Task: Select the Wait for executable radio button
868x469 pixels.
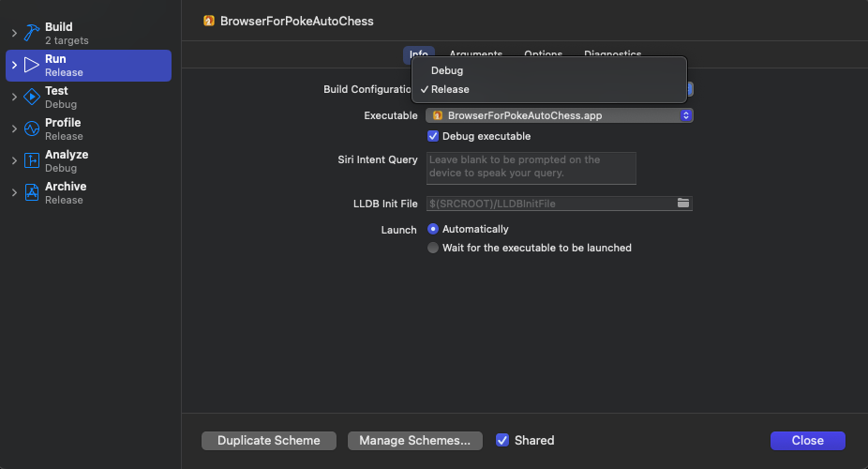Action: point(433,248)
